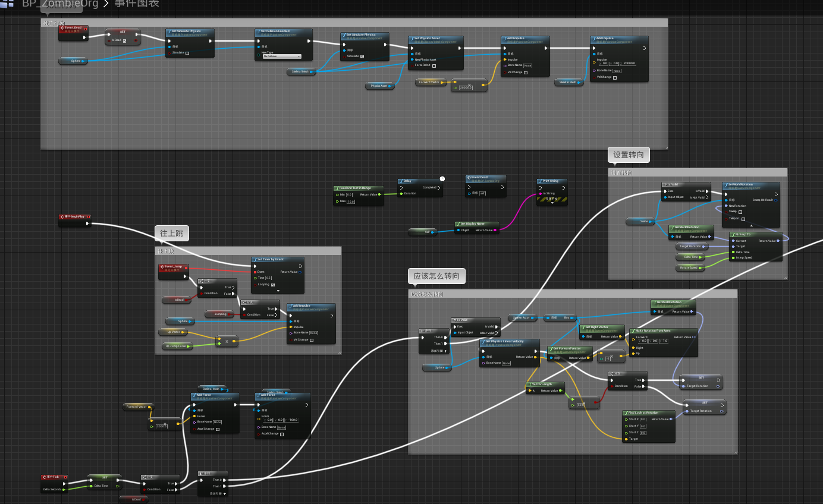823x504 pixels.
Task: Click the SetWorldRotation function icon
Action: [725, 184]
